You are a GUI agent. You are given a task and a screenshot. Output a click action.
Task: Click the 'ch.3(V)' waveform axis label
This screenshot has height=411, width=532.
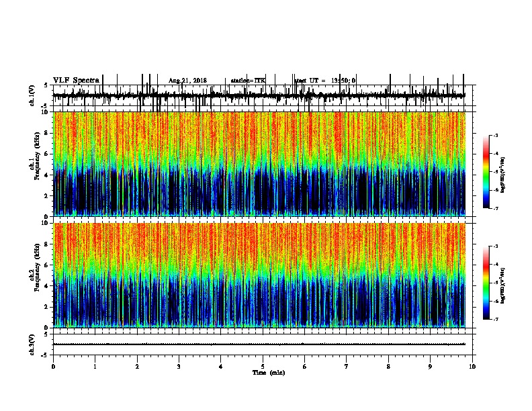pos(32,345)
